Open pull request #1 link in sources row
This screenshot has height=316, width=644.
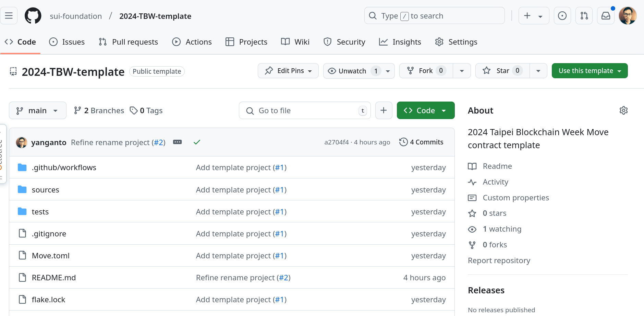280,190
